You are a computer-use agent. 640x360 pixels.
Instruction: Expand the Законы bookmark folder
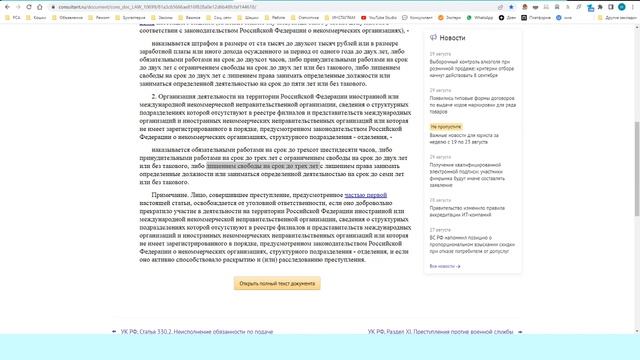pyautogui.click(x=162, y=18)
